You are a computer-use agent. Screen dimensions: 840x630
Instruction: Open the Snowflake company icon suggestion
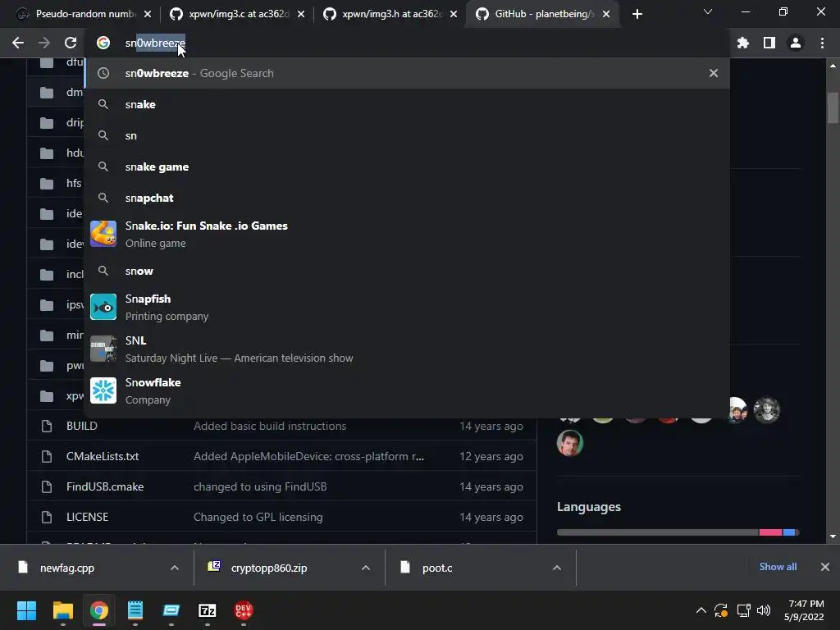coord(103,390)
